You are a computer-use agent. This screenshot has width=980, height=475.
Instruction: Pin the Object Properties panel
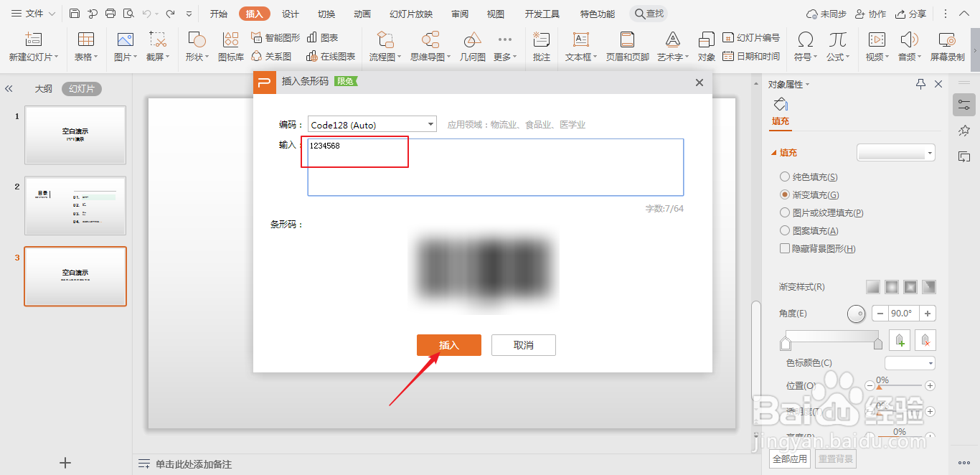click(x=921, y=84)
